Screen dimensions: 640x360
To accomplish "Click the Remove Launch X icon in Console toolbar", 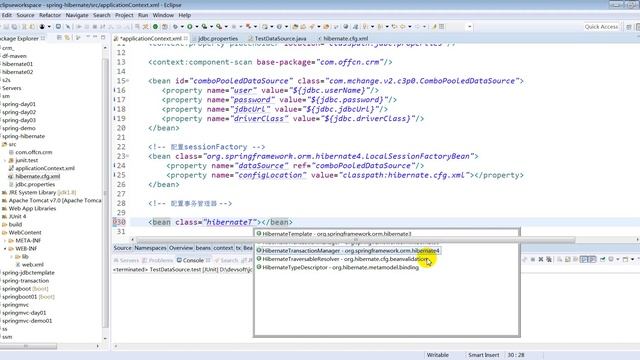I will (x=541, y=260).
